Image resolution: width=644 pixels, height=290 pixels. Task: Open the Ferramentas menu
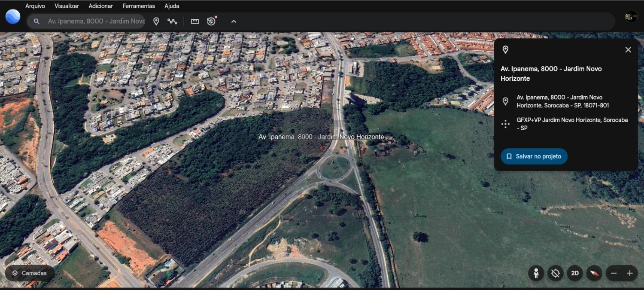(x=139, y=6)
